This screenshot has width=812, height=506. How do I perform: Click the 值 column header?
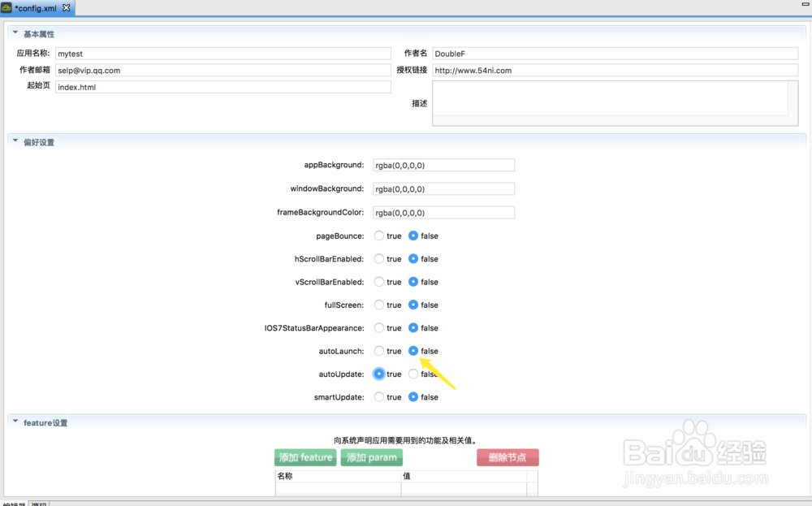(x=464, y=476)
